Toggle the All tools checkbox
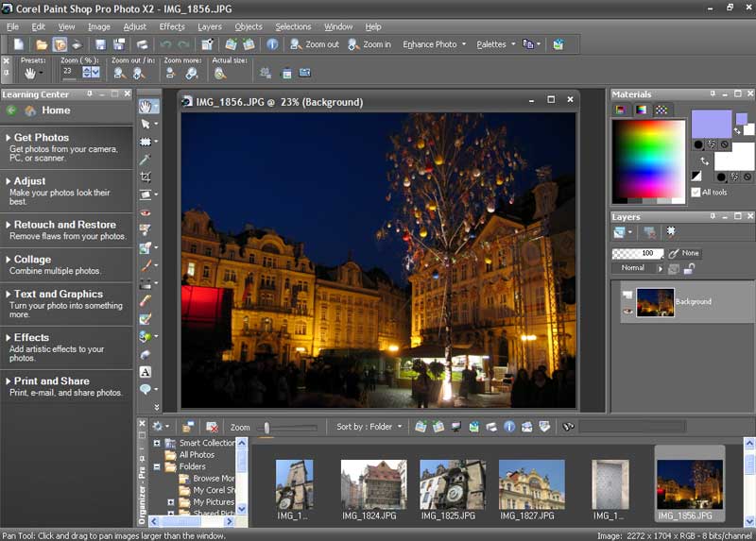756x541 pixels. [696, 192]
